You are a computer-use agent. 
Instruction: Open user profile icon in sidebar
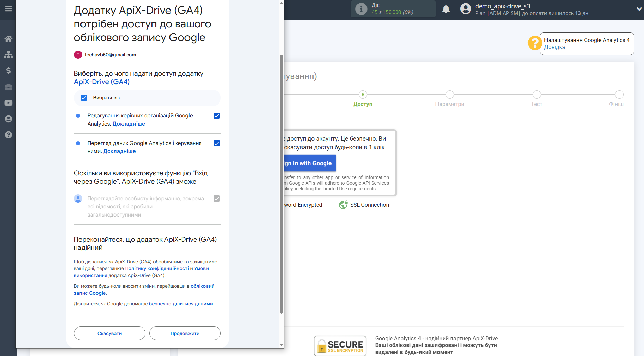[x=8, y=119]
